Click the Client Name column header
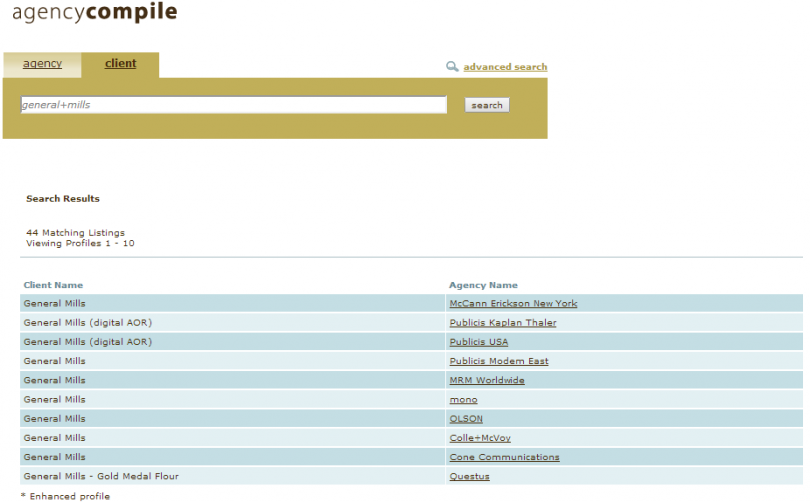Screen dimensions: 810x502 pyautogui.click(x=53, y=285)
